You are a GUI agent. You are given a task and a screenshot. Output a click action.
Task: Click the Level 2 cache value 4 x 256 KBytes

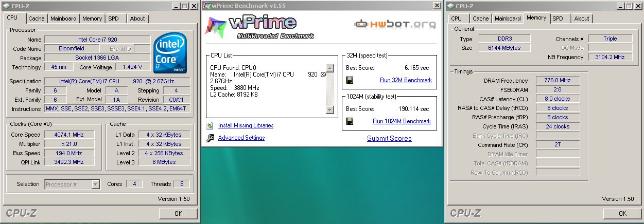tap(164, 153)
